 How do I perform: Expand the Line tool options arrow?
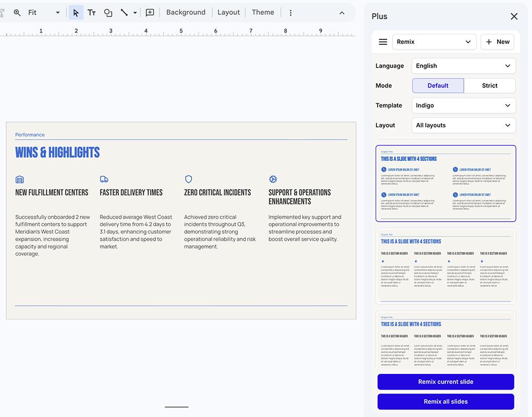[x=135, y=13]
